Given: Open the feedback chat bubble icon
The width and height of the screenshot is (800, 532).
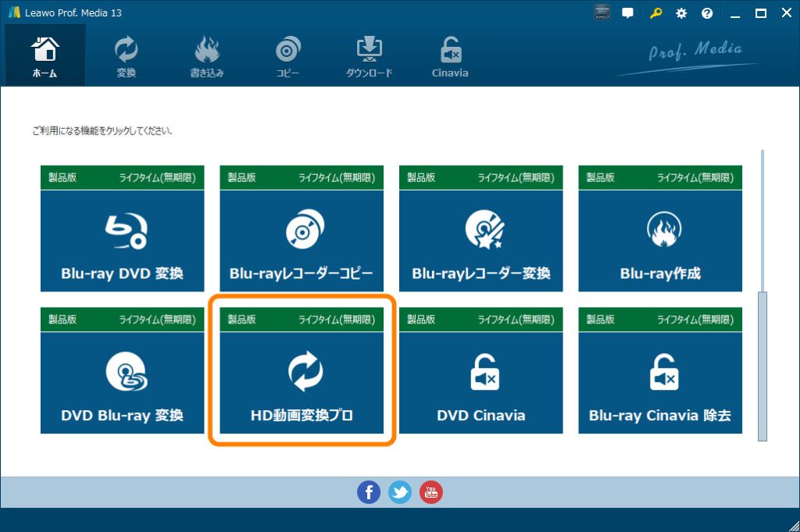Looking at the screenshot, I should [x=627, y=12].
